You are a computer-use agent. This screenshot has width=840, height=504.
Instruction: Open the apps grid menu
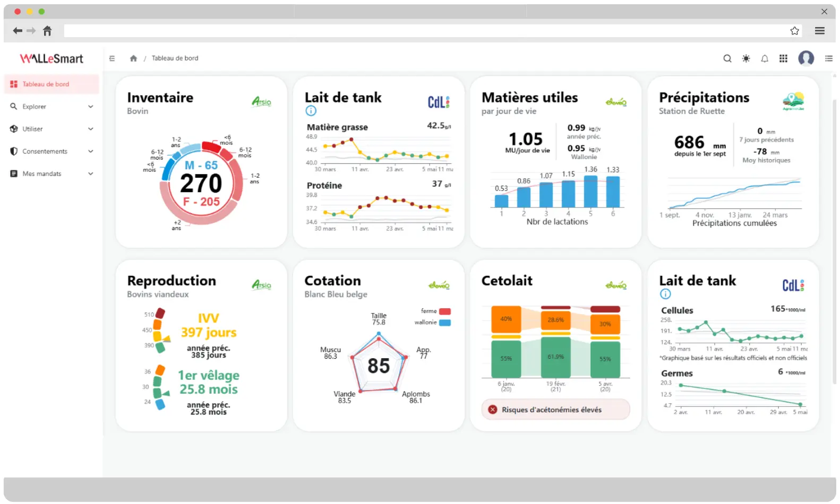pyautogui.click(x=783, y=58)
